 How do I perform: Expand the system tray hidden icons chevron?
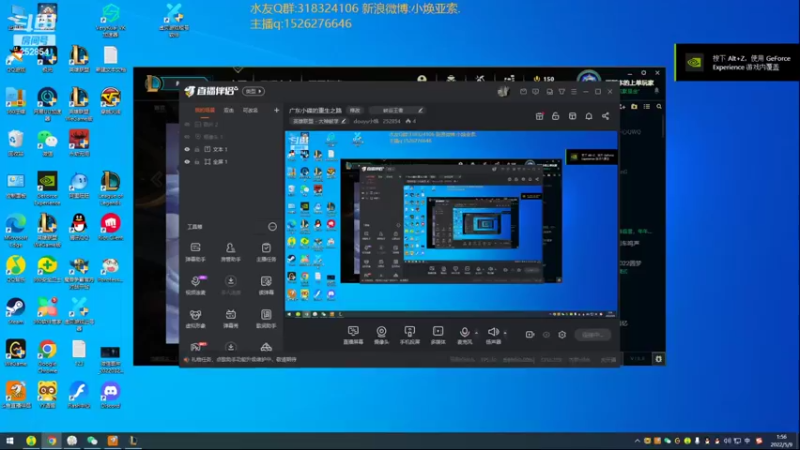pyautogui.click(x=637, y=441)
